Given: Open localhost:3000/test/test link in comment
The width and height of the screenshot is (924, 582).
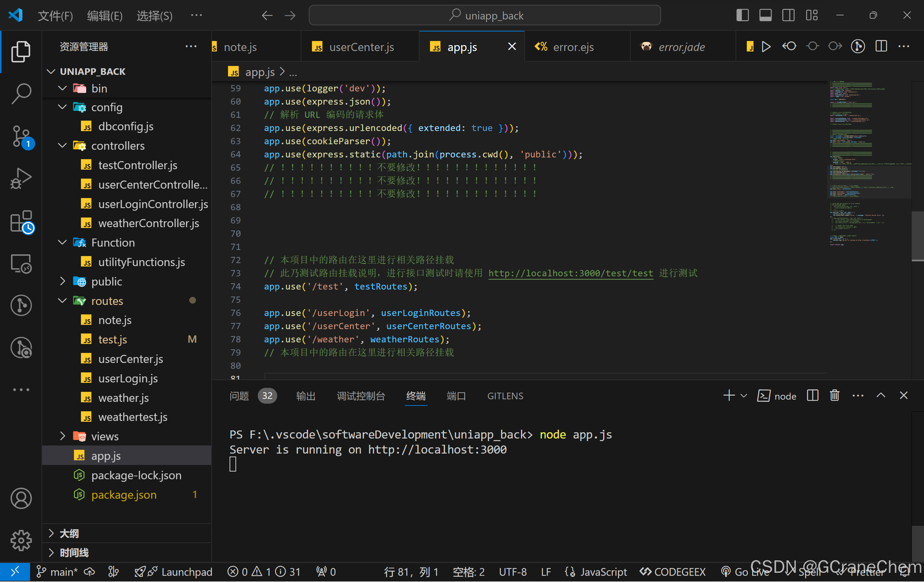Looking at the screenshot, I should (571, 273).
